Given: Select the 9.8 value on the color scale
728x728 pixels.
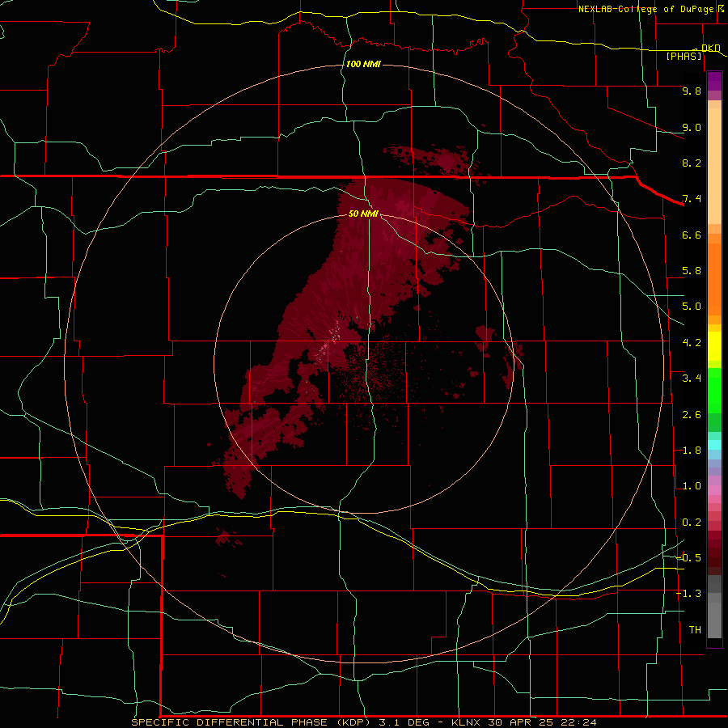Looking at the screenshot, I should tap(692, 91).
